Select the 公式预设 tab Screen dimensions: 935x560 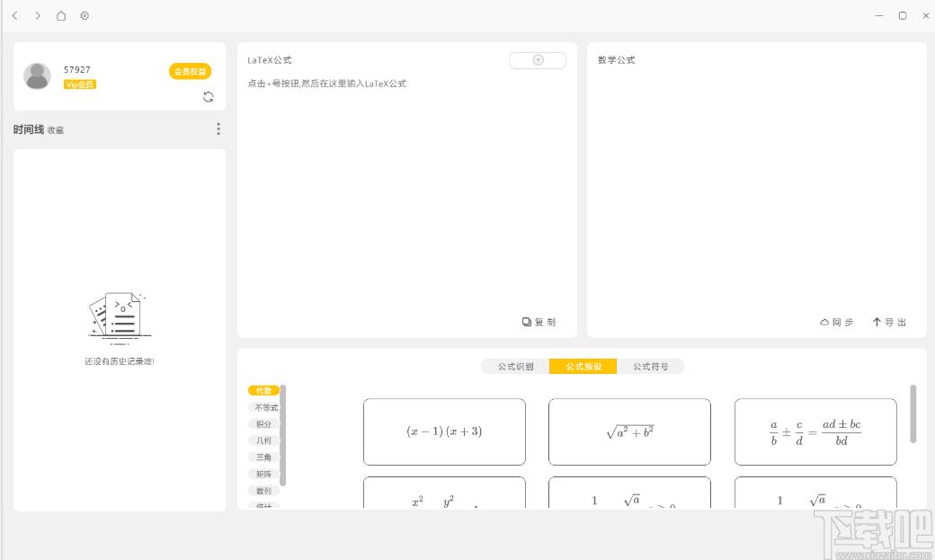point(583,366)
